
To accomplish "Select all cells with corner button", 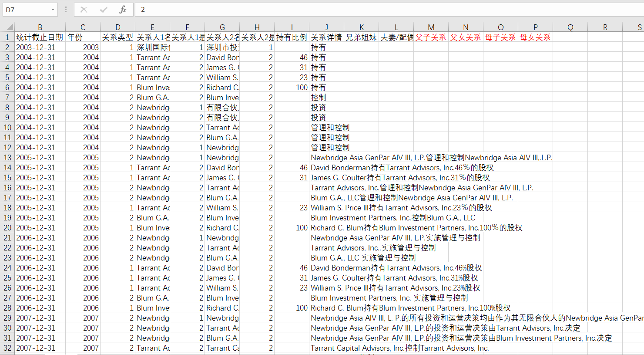I will [8, 27].
